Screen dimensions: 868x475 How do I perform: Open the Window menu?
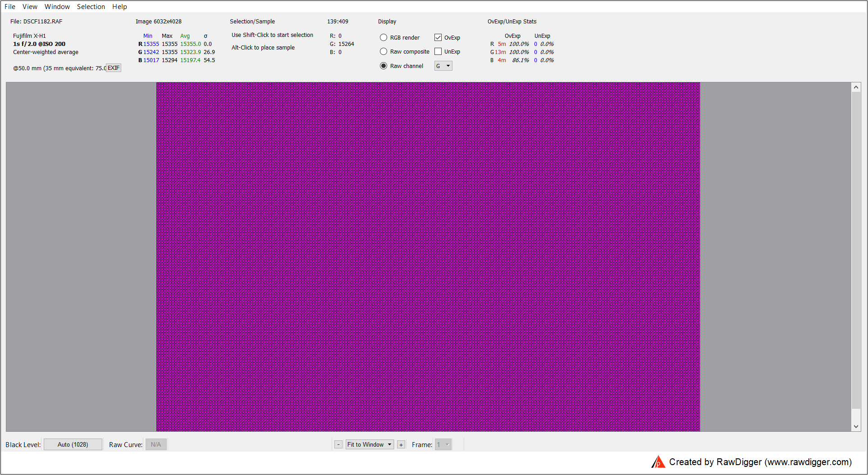point(57,7)
